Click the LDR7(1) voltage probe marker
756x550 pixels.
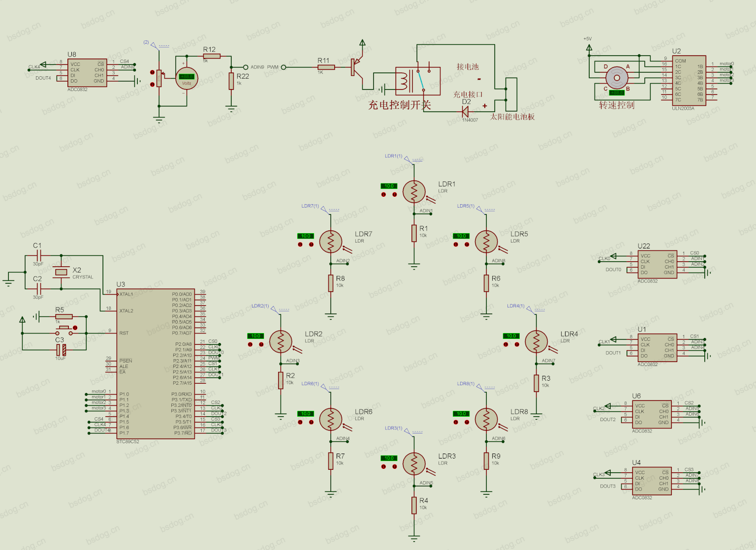coord(324,209)
